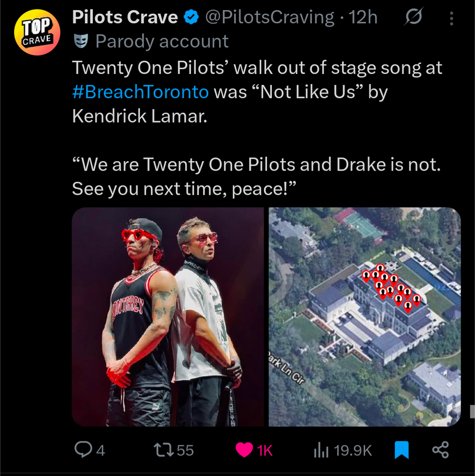Image resolution: width=475 pixels, height=476 pixels.
Task: Open the three-dot more options menu
Action: pos(451,18)
